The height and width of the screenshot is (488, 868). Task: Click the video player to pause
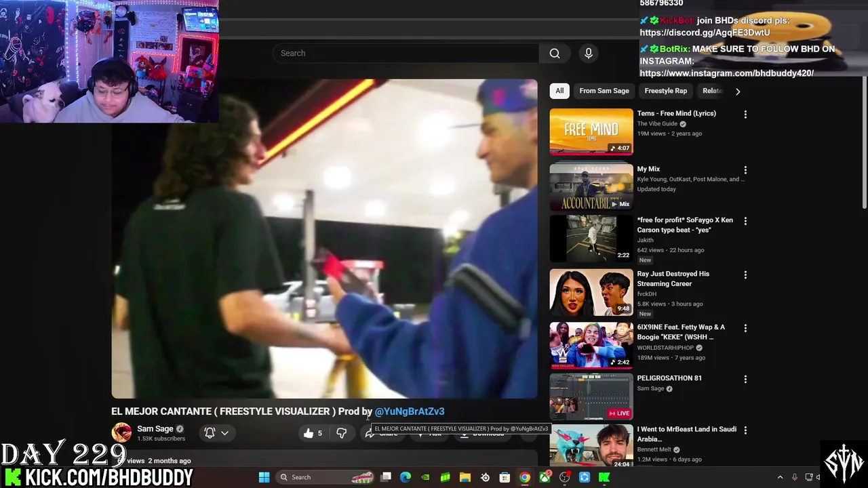[324, 239]
